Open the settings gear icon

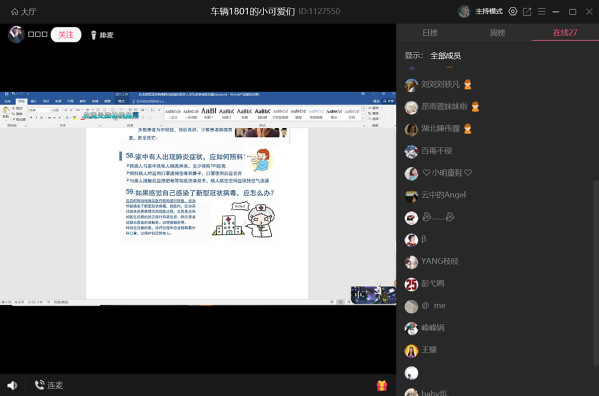[x=513, y=11]
